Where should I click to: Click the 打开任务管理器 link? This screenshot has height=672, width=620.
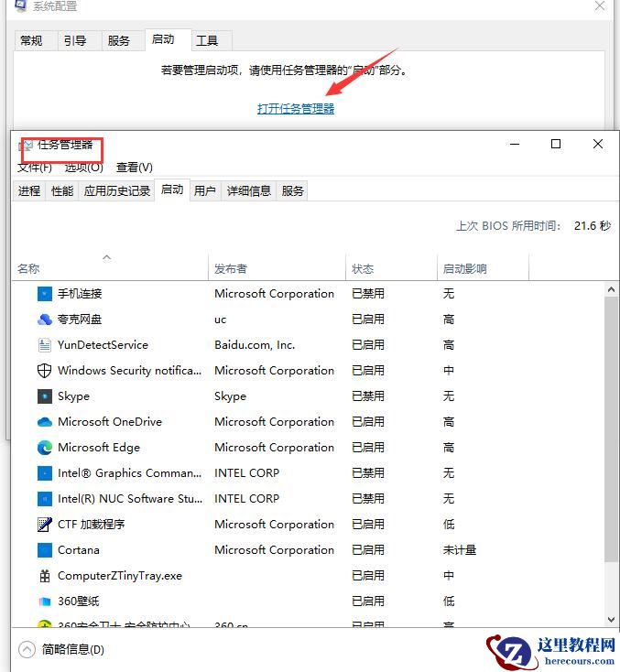[296, 109]
